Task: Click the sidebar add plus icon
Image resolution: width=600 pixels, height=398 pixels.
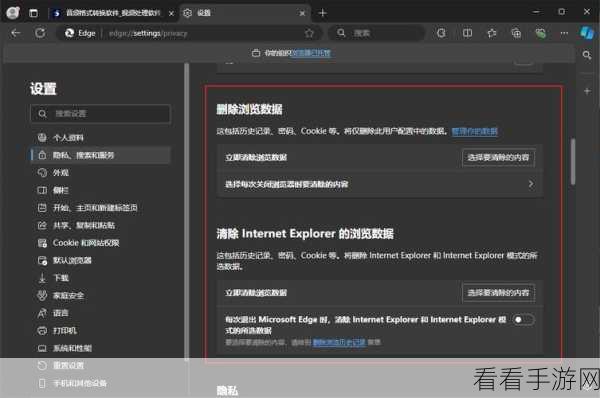Action: click(587, 91)
